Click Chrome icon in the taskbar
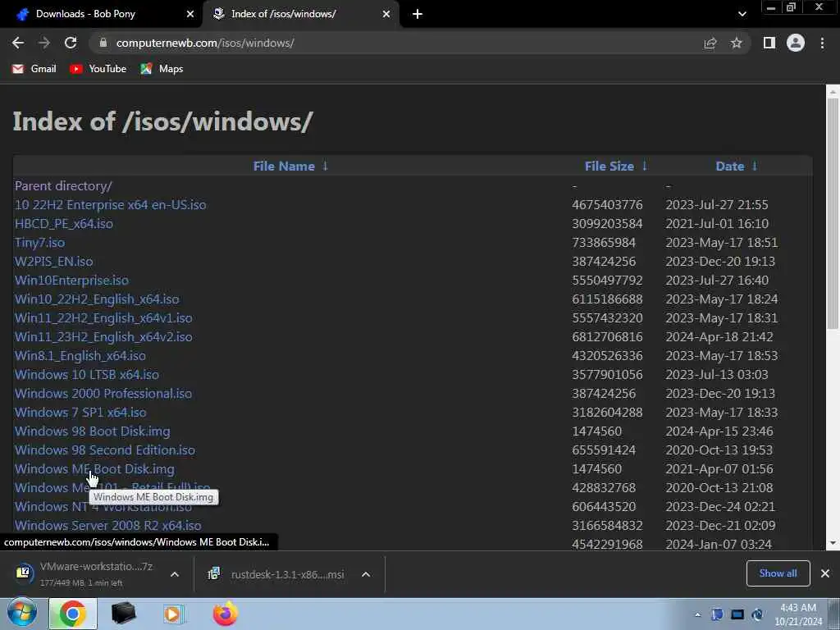 pos(73,614)
